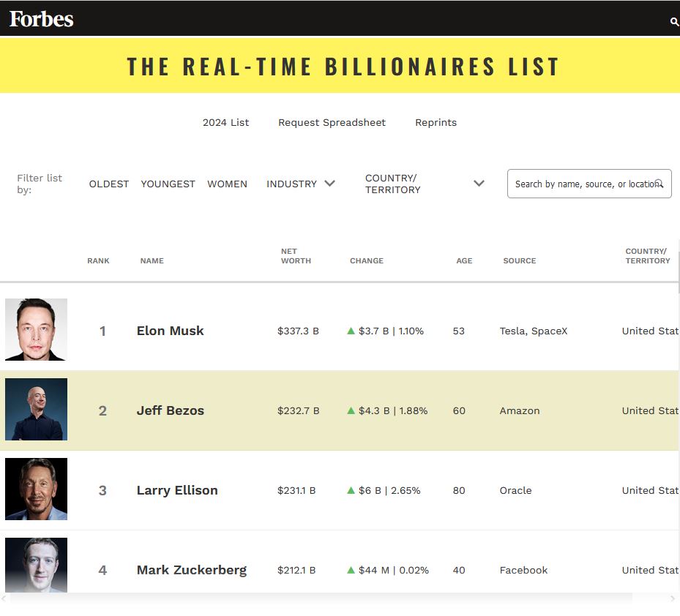
Task: Click Larry Ellison's portrait thumbnail
Action: coord(36,489)
